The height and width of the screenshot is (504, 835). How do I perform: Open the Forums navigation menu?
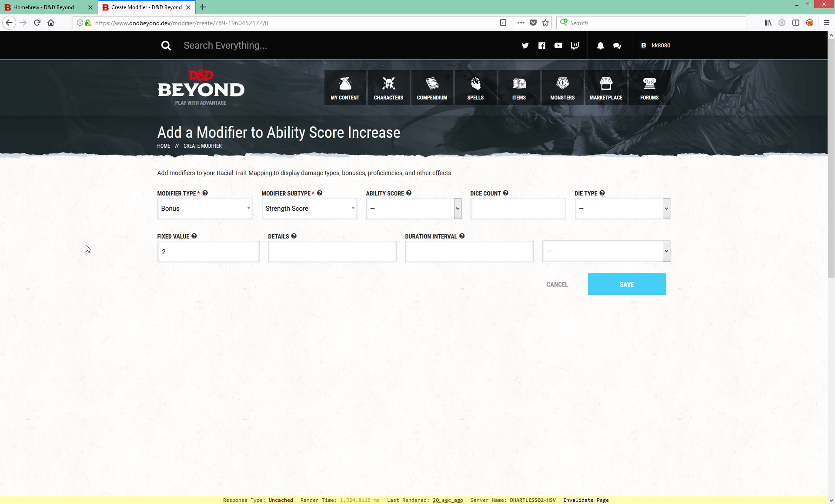(649, 87)
